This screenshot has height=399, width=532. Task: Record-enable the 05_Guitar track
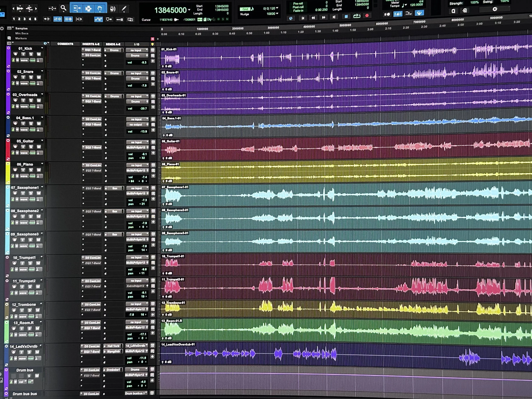15,147
